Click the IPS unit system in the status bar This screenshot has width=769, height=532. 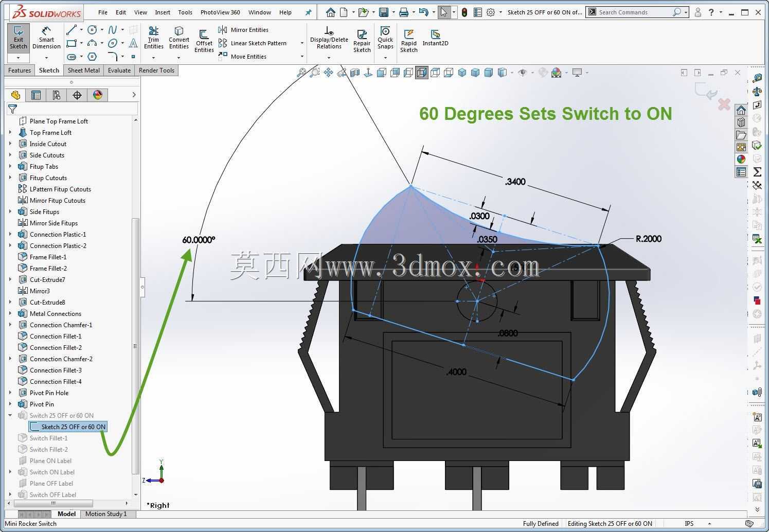click(x=689, y=524)
